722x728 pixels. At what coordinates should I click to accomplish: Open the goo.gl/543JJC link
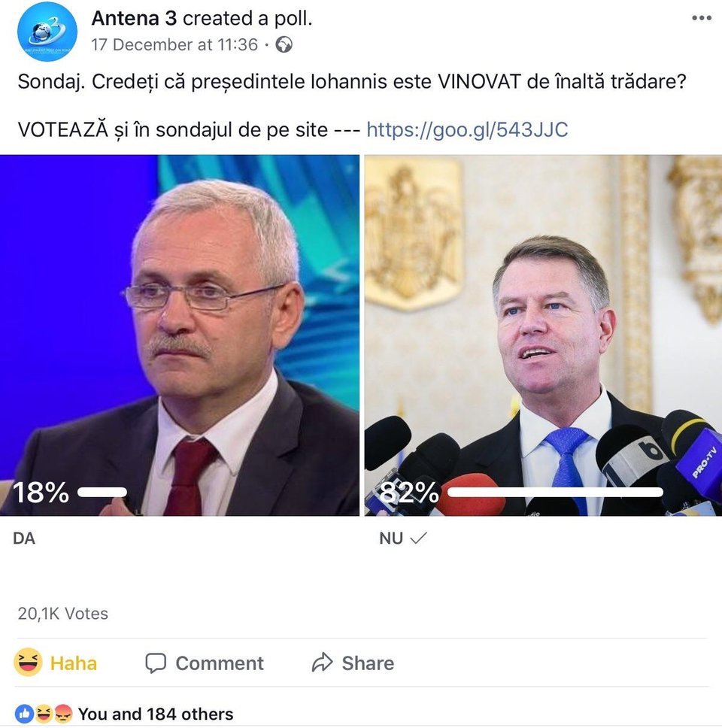(x=467, y=129)
